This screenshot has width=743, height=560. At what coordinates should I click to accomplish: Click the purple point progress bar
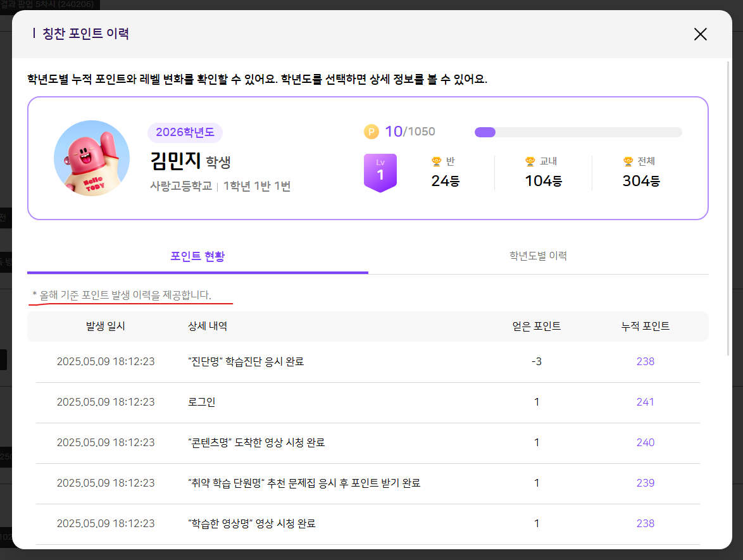point(578,132)
